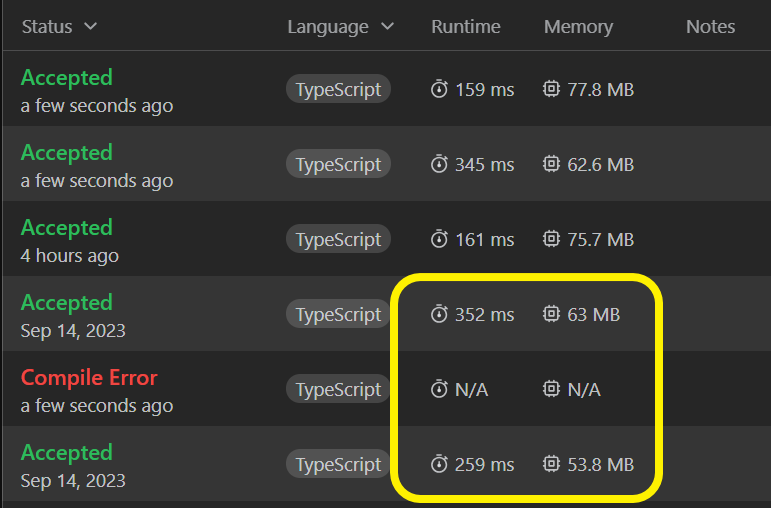
Task: Select the 75.7 MB memory value
Action: [600, 239]
